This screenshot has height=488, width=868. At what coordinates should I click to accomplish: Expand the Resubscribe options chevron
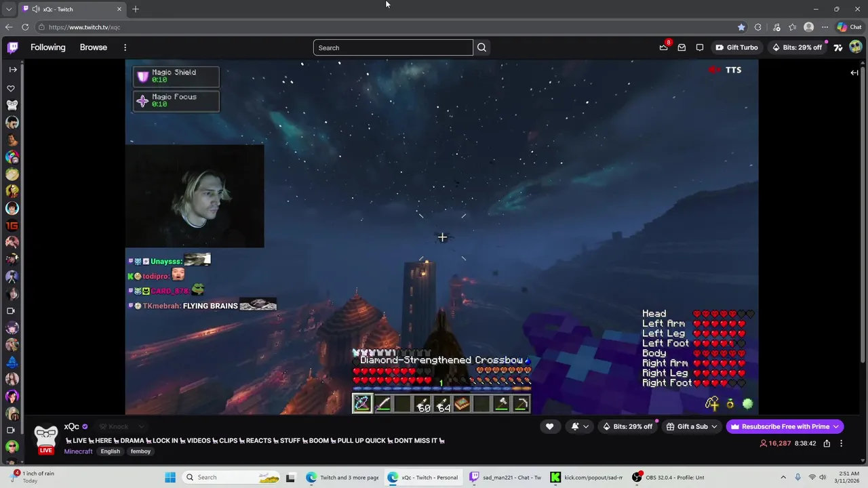[836, 427]
